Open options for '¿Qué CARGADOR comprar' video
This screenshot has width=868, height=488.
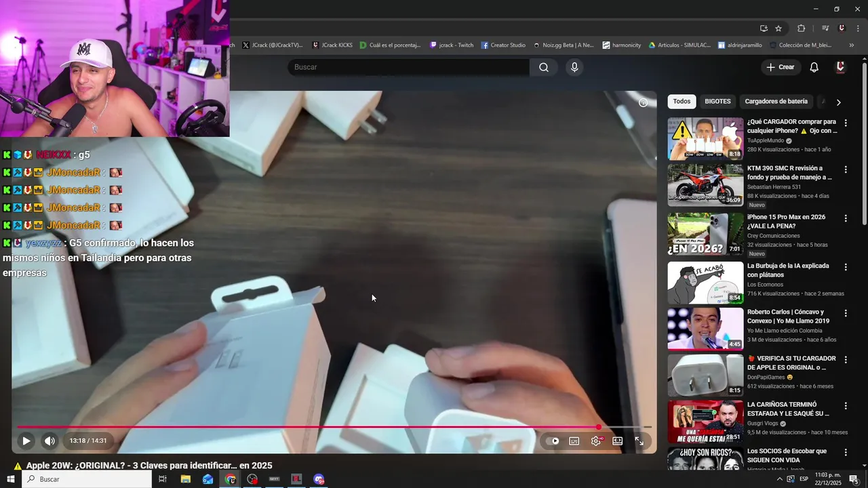tap(846, 123)
